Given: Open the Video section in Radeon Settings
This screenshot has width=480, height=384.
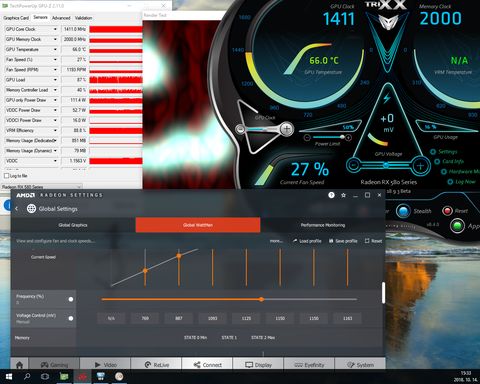Looking at the screenshot, I should point(105,365).
